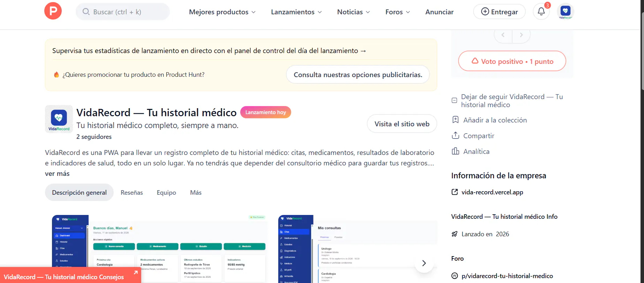644x283 pixels.
Task: Open the Anunciar page
Action: (x=439, y=12)
